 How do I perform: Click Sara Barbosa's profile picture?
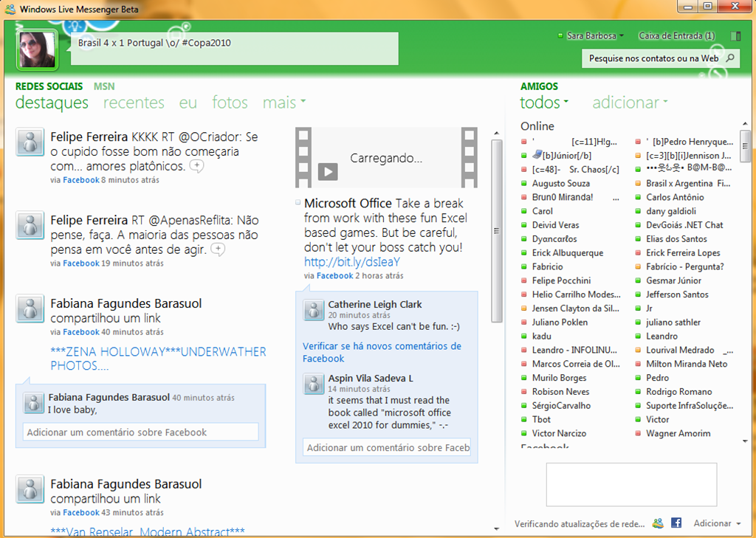[x=37, y=49]
